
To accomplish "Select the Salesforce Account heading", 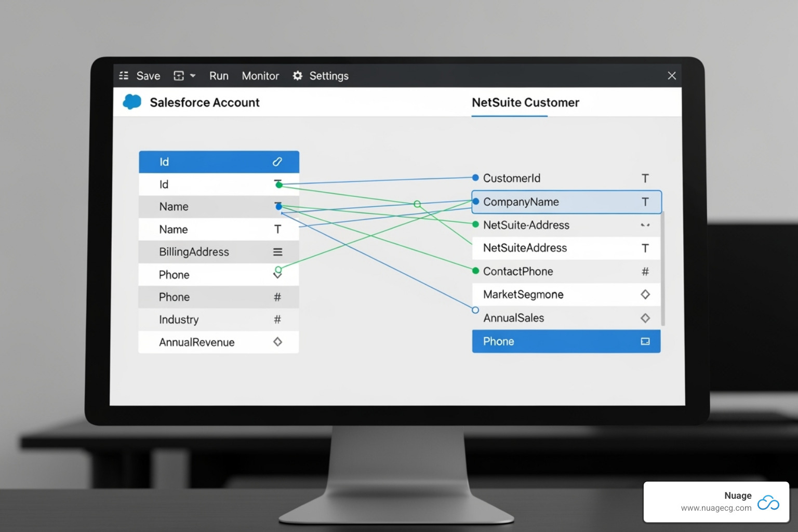I will point(205,102).
